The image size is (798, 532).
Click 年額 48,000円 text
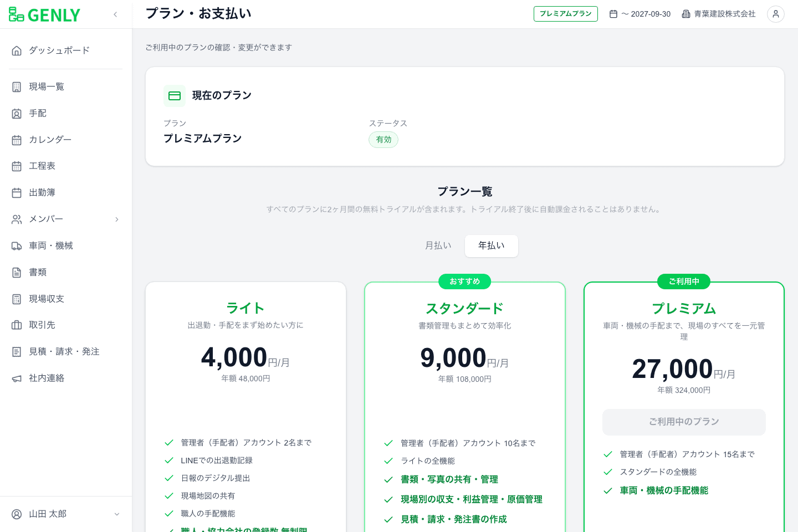click(x=245, y=378)
